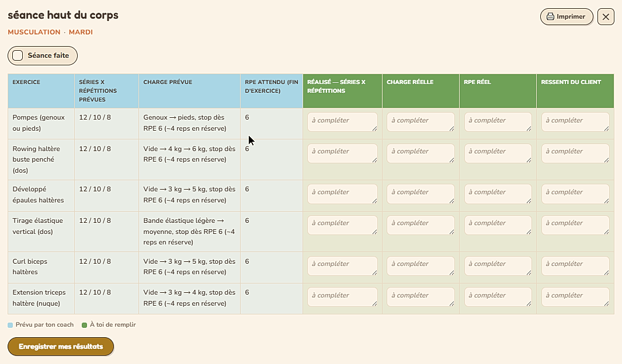
Task: Click RPE réel field for Développé épaules
Action: point(498,194)
